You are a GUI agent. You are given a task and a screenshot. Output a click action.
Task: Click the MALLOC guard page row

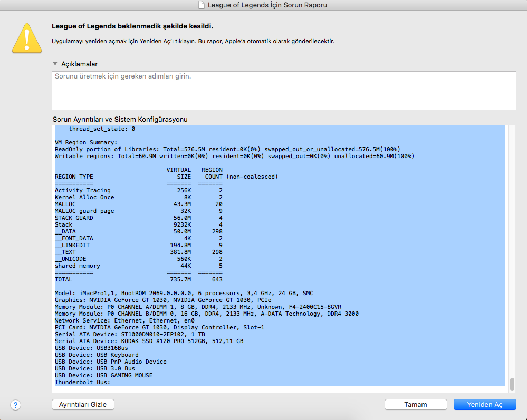[x=84, y=211]
